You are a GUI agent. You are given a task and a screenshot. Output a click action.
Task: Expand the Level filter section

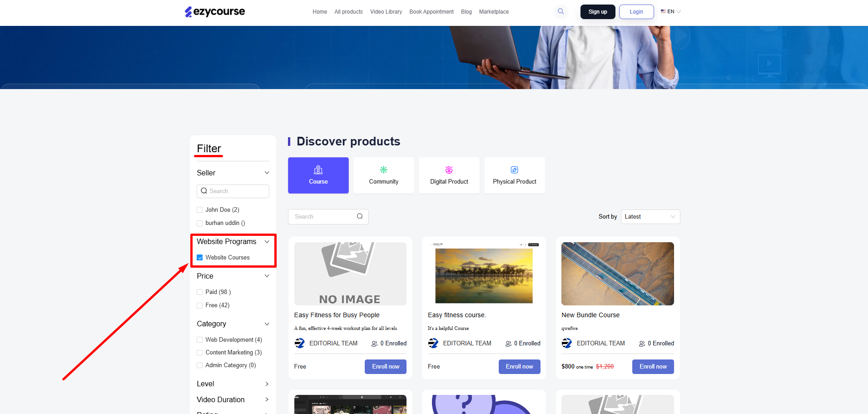click(x=267, y=384)
